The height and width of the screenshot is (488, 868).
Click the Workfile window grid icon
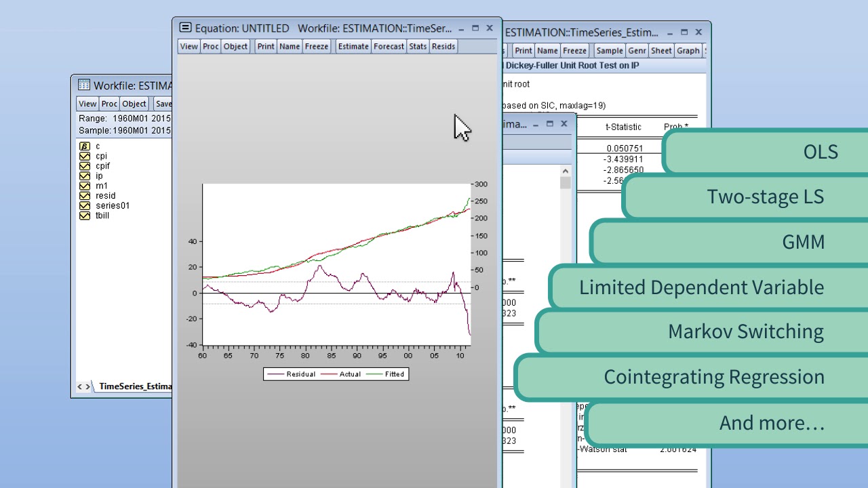[84, 85]
